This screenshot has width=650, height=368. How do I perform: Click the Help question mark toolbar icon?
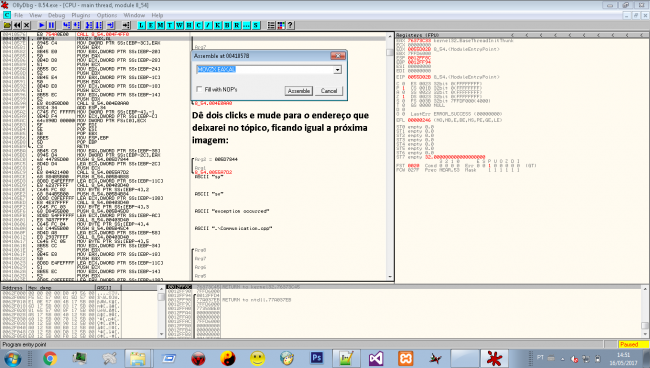click(x=291, y=25)
